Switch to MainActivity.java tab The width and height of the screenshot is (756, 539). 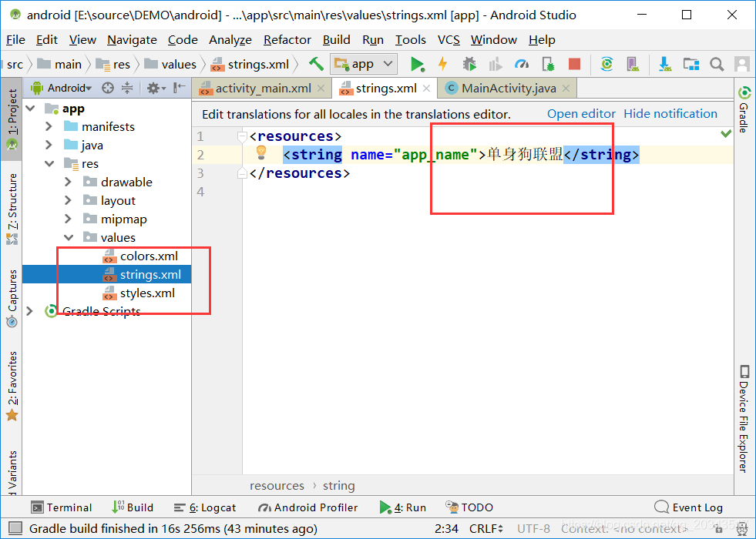509,89
